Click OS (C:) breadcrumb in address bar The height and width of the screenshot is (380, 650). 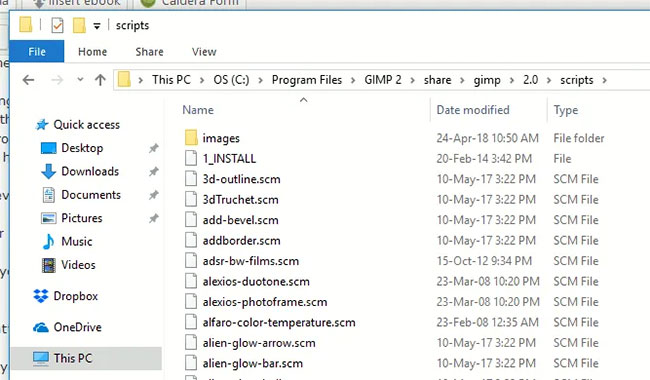point(231,80)
